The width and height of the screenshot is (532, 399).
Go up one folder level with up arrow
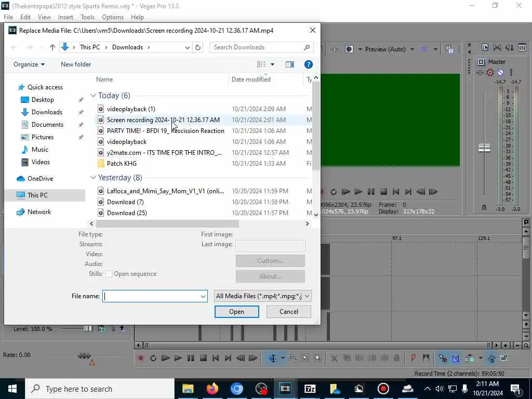pyautogui.click(x=52, y=47)
